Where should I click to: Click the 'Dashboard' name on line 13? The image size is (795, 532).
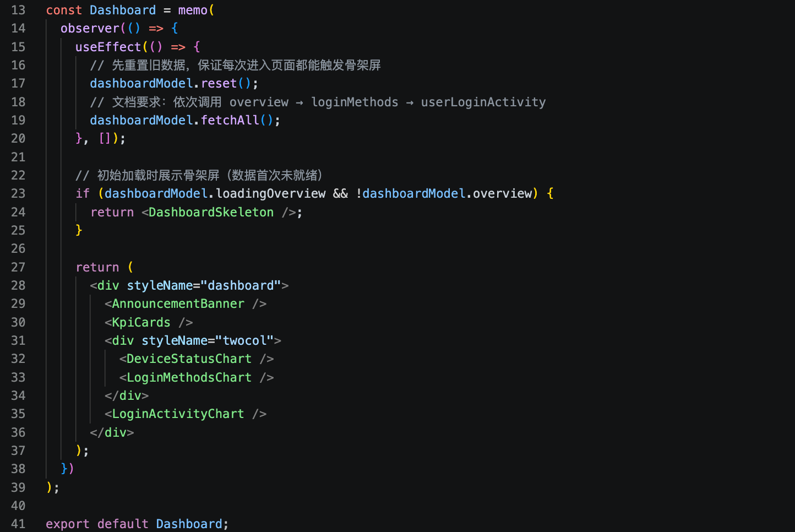123,10
